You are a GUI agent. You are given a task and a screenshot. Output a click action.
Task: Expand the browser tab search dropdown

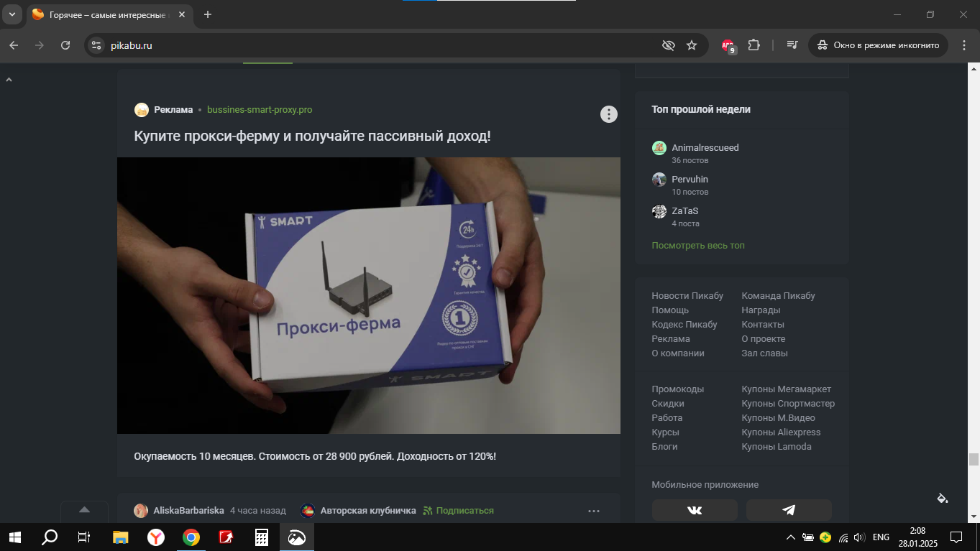coord(12,14)
